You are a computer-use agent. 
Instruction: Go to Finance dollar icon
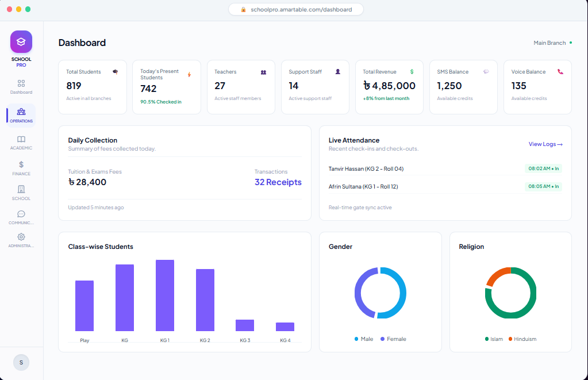tap(21, 164)
